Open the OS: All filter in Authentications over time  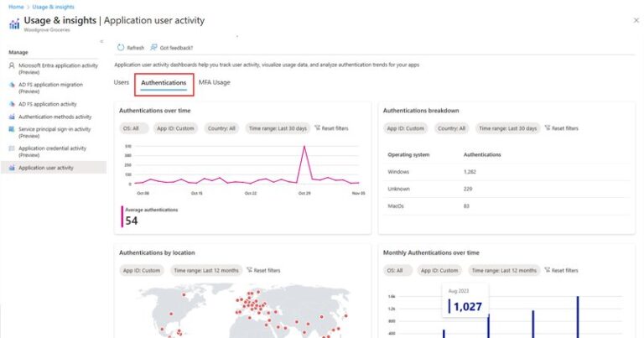(131, 128)
